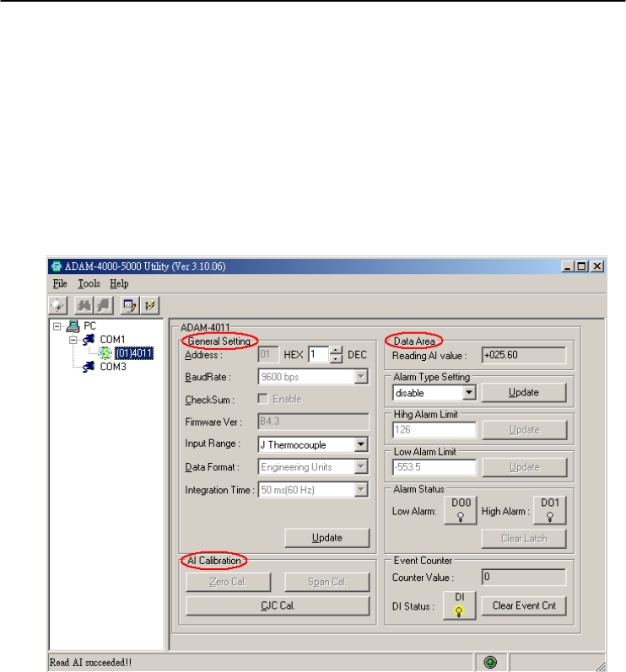Decrease the DEC address with down arrow
Screen dimensions: 626x672
tap(336, 358)
